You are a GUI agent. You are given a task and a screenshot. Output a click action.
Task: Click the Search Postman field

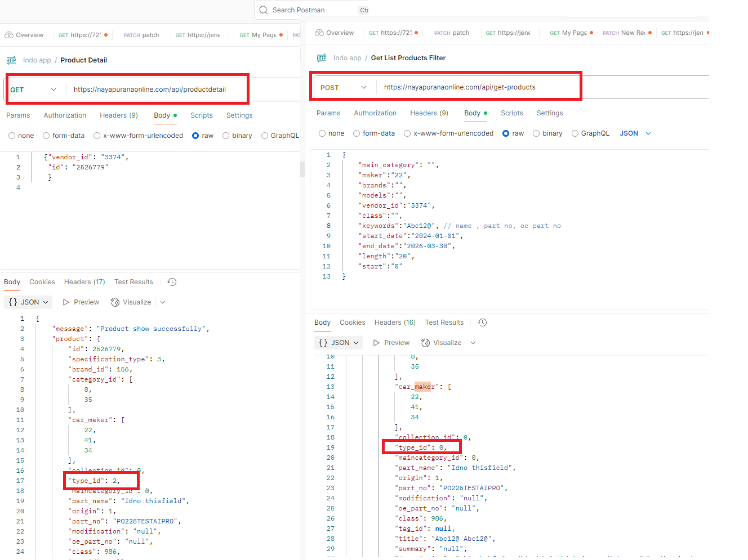pos(311,10)
